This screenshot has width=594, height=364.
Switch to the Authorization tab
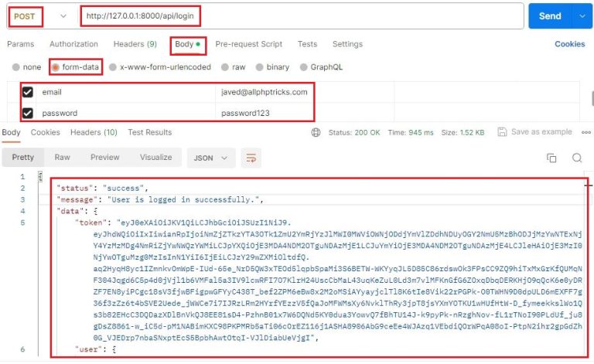coord(73,44)
